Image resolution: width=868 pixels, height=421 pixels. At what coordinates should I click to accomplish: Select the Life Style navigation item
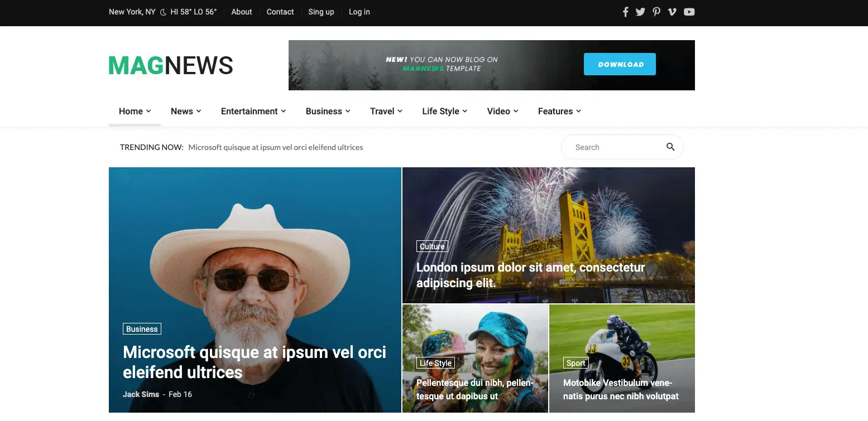[440, 111]
